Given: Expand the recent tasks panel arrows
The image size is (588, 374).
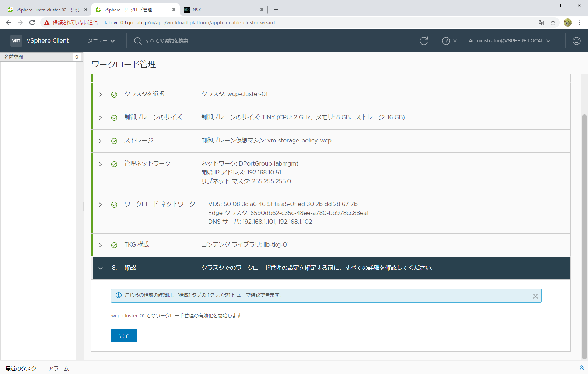Looking at the screenshot, I should [x=581, y=367].
